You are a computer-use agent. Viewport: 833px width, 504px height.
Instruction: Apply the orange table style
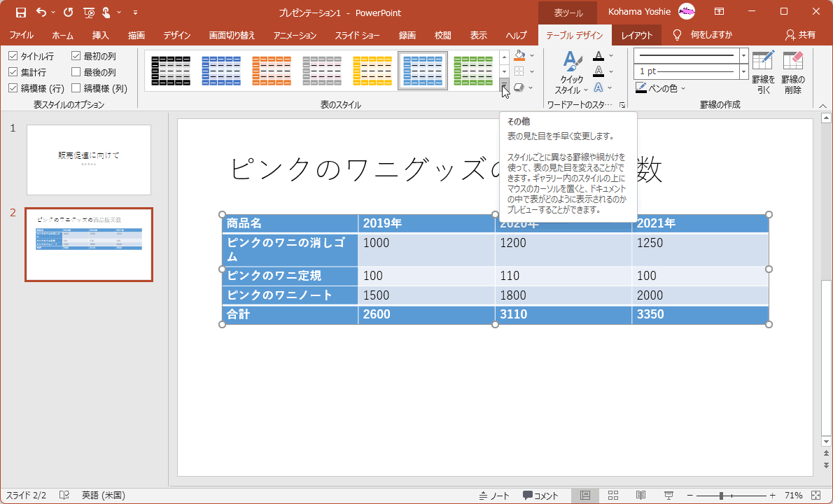(272, 71)
